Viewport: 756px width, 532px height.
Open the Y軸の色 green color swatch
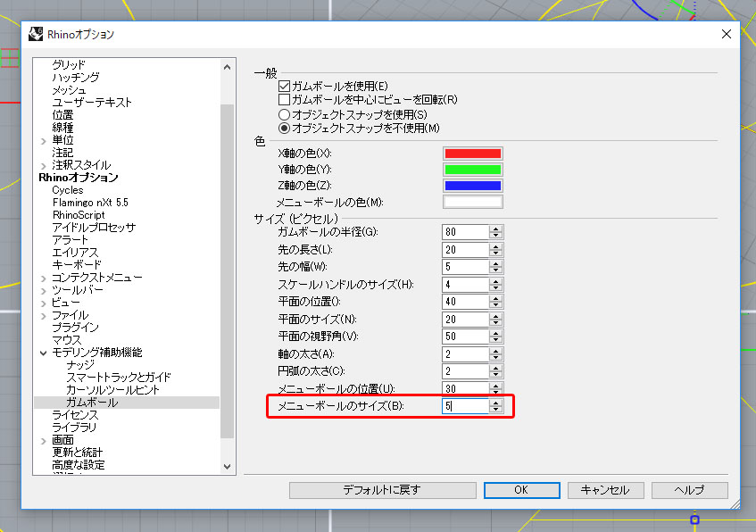(472, 170)
